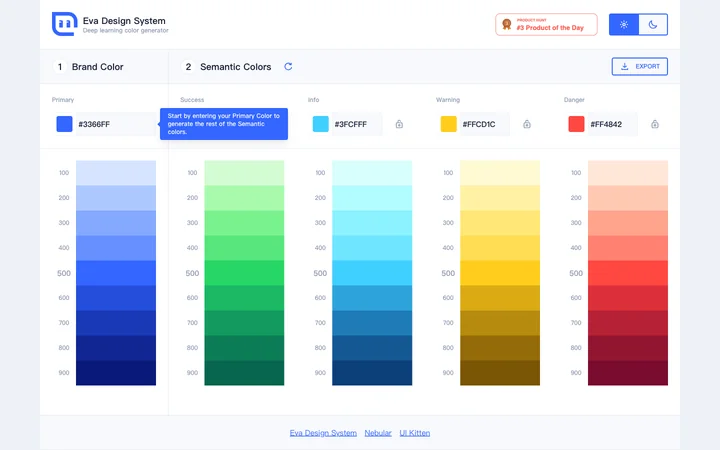
Task: Open the Warning yellow color swatch picker
Action: point(449,124)
